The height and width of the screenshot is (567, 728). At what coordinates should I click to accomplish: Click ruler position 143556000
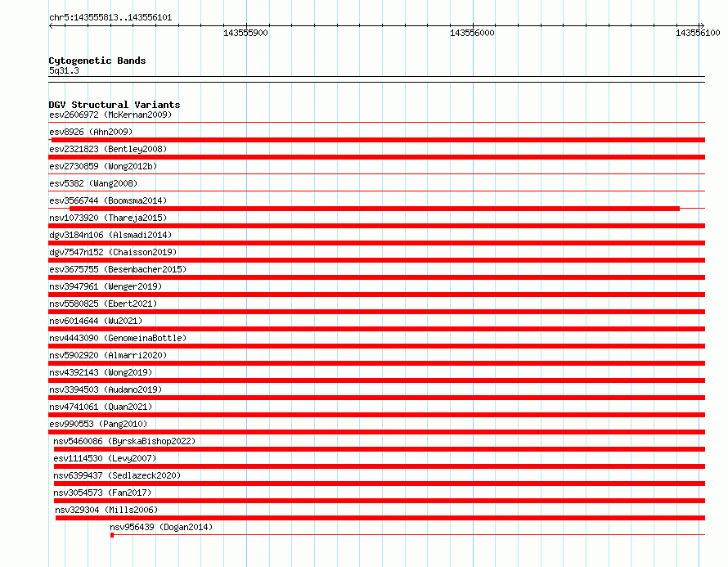point(472,33)
